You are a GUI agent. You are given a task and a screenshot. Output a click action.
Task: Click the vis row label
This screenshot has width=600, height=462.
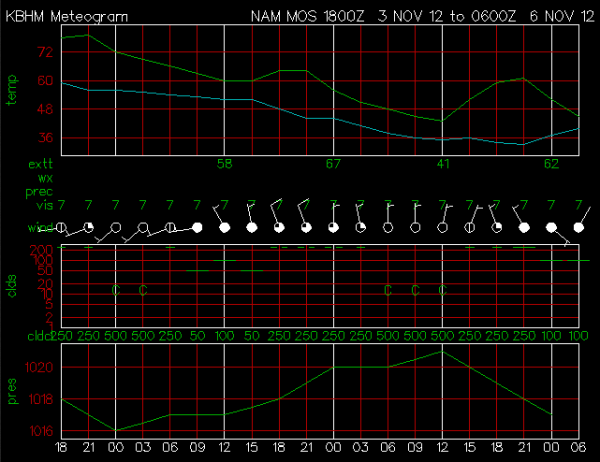coord(43,203)
